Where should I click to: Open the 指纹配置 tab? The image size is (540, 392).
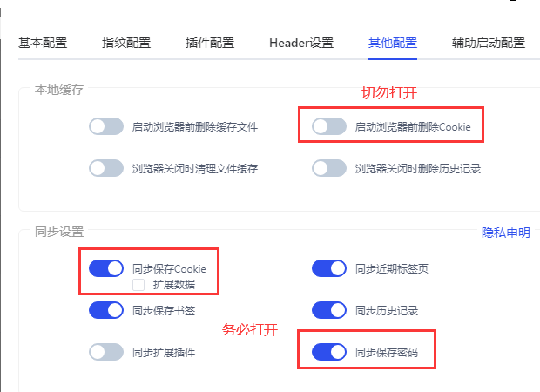click(126, 43)
